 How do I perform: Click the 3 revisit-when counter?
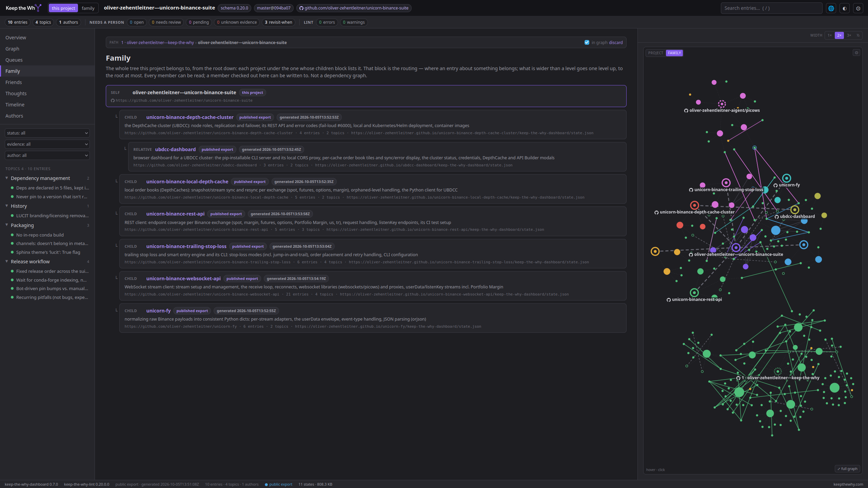278,22
